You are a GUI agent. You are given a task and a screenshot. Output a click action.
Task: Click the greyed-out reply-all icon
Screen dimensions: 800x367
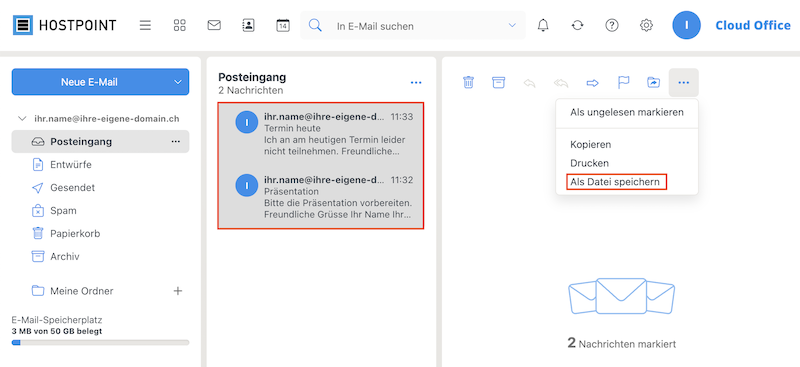(561, 83)
